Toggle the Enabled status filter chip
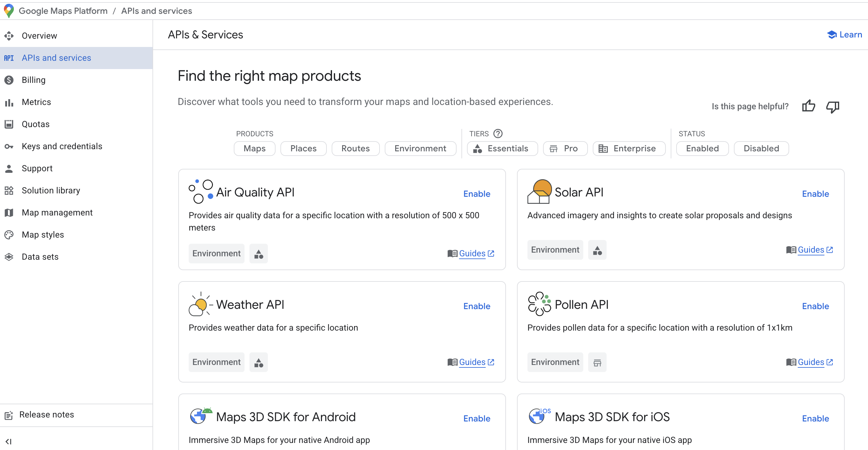 702,148
